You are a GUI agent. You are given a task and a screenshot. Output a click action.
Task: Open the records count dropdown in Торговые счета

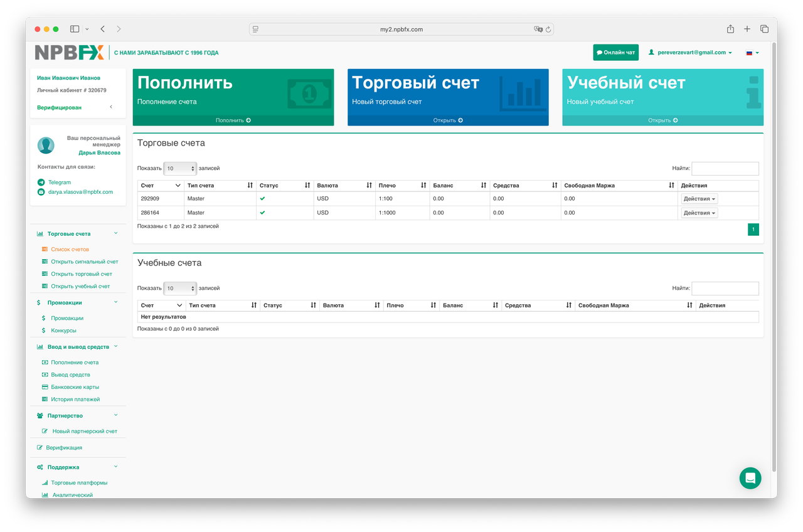tap(180, 168)
